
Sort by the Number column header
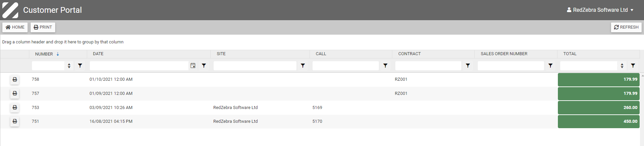(44, 54)
